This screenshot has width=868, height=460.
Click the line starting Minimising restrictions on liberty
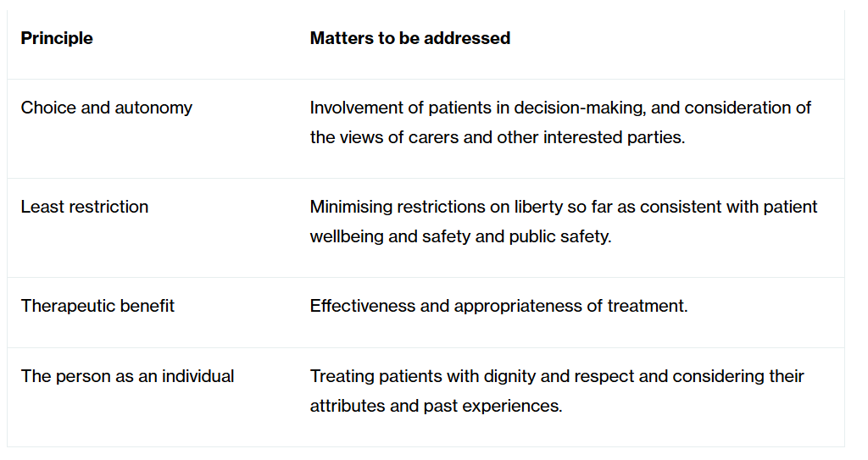(564, 207)
